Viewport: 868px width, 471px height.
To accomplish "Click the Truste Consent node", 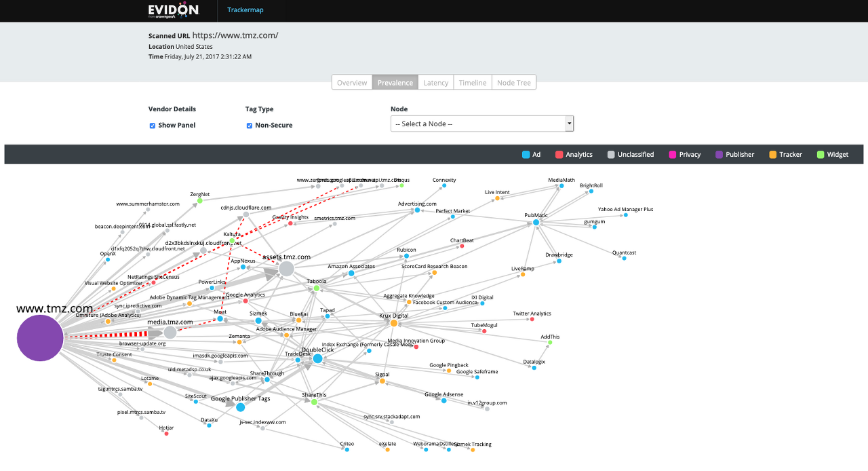I will 114,360.
